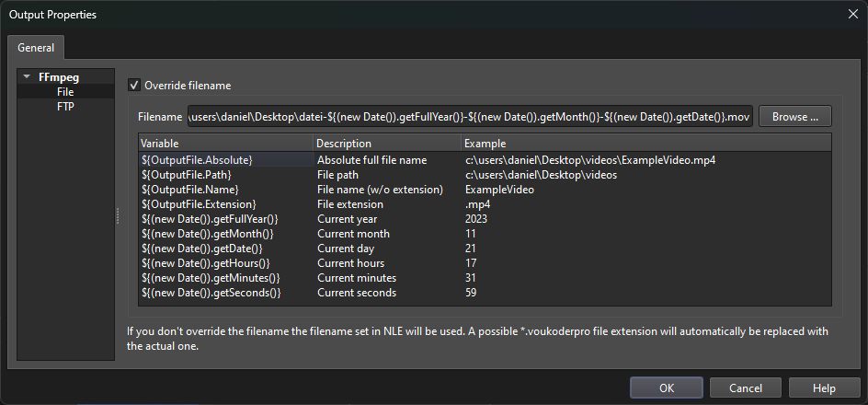Click the Description column header
The height and width of the screenshot is (405, 868).
pos(386,144)
